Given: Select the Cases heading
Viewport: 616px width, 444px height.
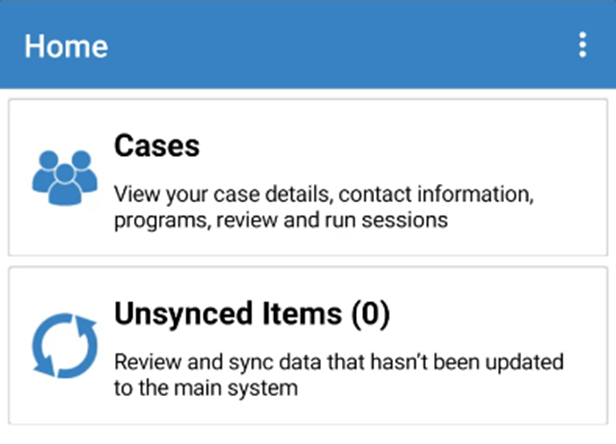Looking at the screenshot, I should pos(157,146).
